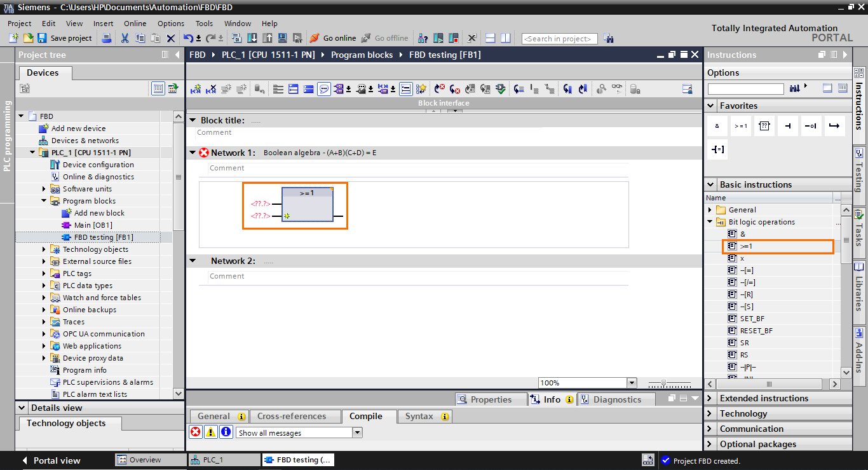This screenshot has height=470, width=868.
Task: Insert an empty box from Favorites
Action: 764,125
